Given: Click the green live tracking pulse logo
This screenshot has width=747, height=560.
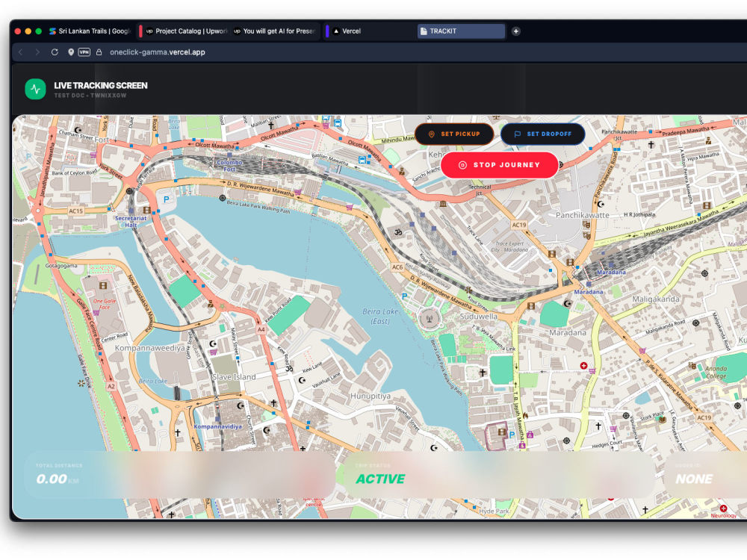Looking at the screenshot, I should (x=35, y=89).
